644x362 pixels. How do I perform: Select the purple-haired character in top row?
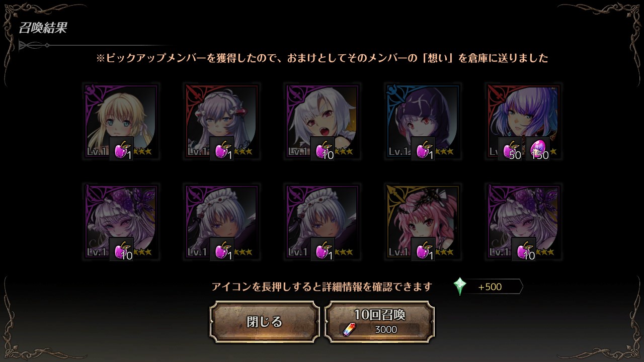523,122
